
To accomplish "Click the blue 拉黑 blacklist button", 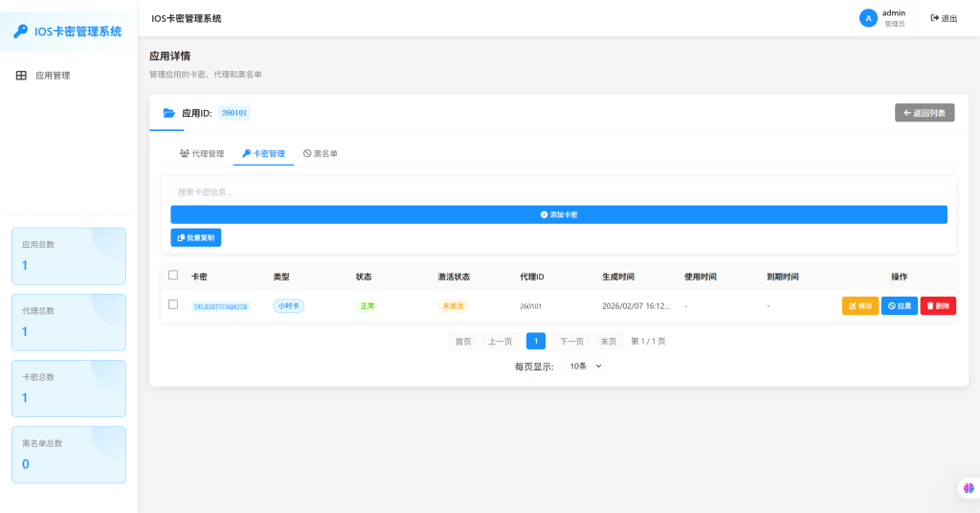I will [899, 306].
